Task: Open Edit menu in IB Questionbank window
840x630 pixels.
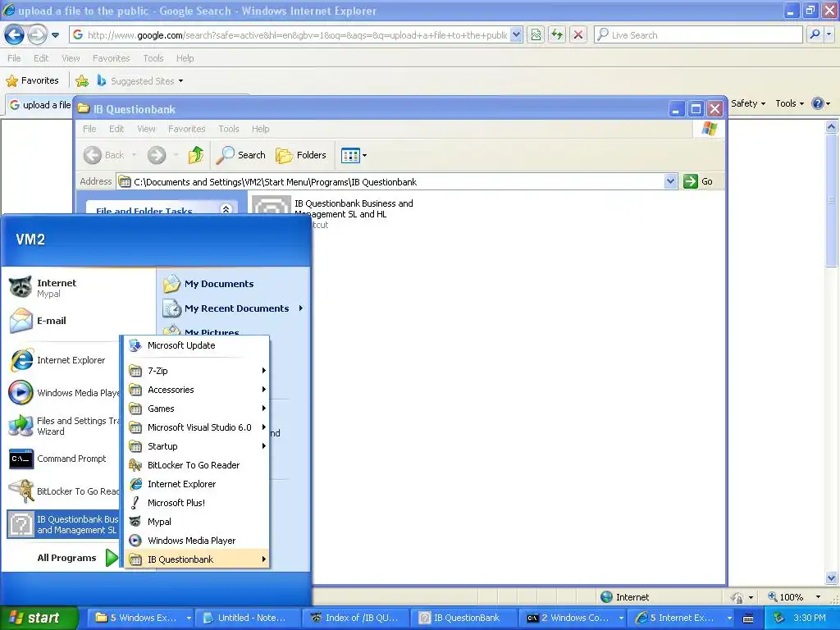Action: [116, 129]
